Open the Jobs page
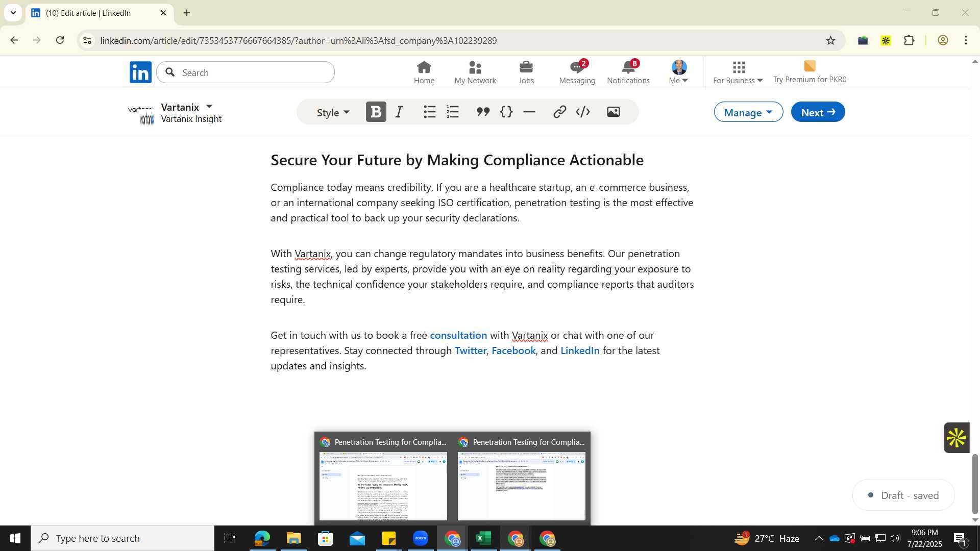This screenshot has height=551, width=980. pyautogui.click(x=526, y=72)
